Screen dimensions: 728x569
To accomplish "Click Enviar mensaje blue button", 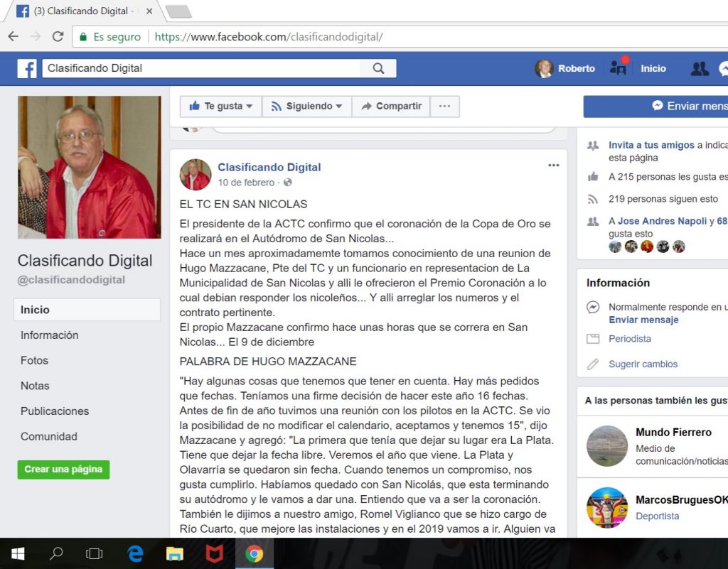I will coord(655,106).
